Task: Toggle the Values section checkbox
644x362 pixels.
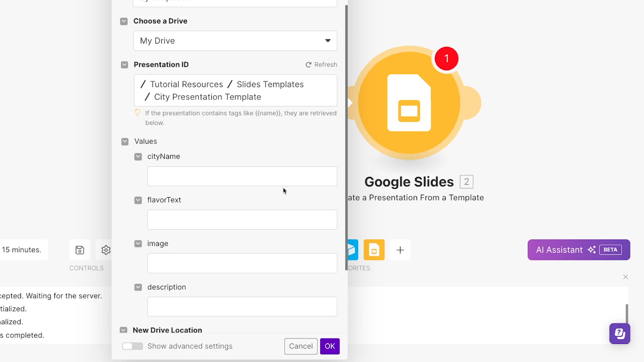Action: [125, 142]
